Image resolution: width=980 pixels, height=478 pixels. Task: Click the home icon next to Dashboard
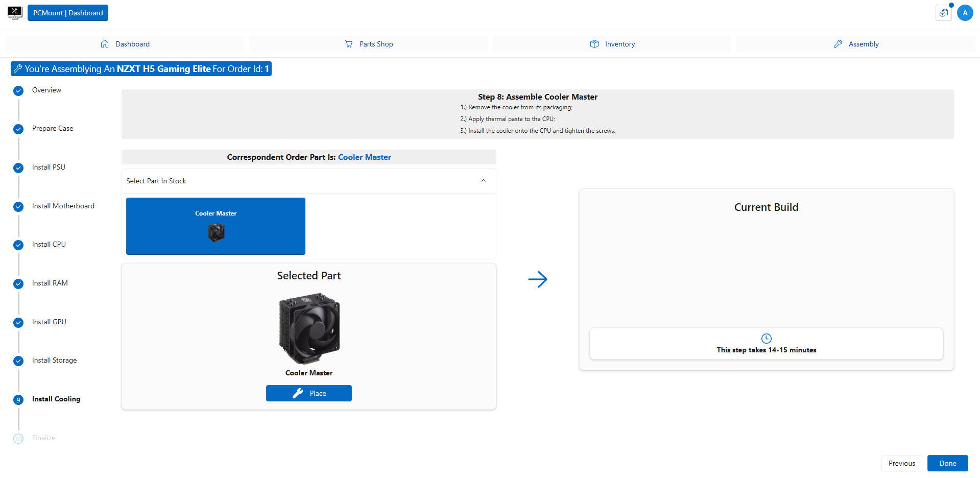click(105, 44)
